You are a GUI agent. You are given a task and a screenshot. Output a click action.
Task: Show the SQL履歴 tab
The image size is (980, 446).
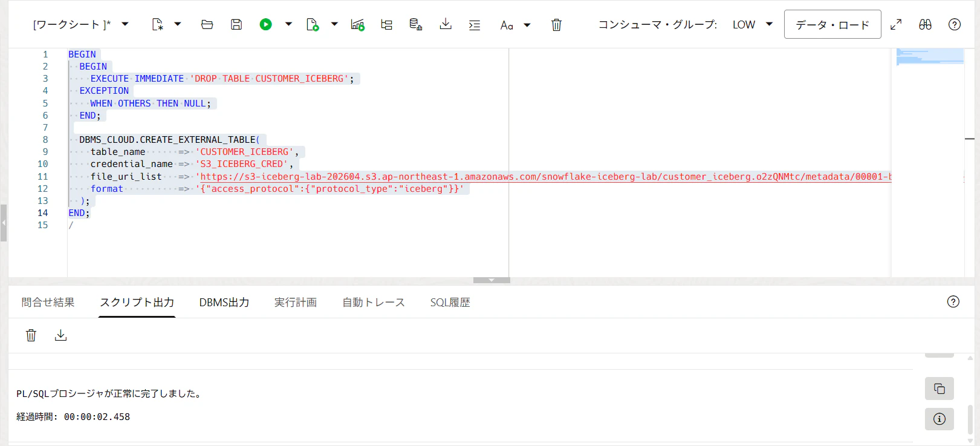pos(450,302)
